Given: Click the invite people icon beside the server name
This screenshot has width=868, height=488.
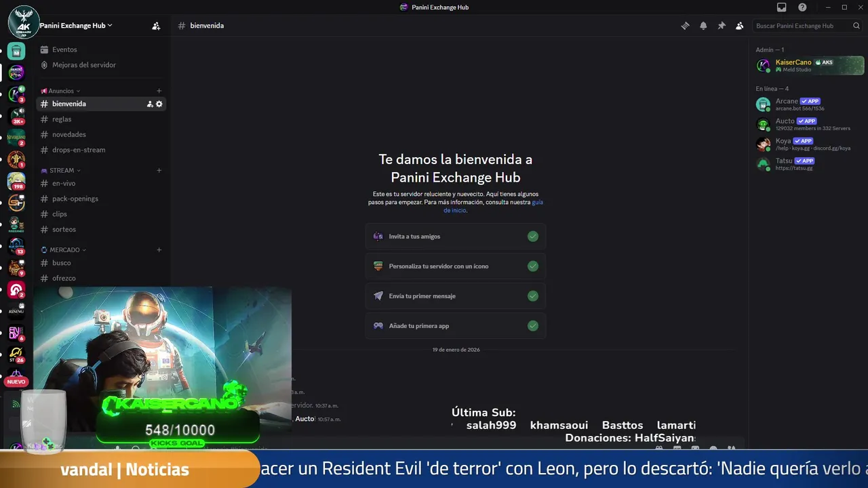Looking at the screenshot, I should point(156,26).
